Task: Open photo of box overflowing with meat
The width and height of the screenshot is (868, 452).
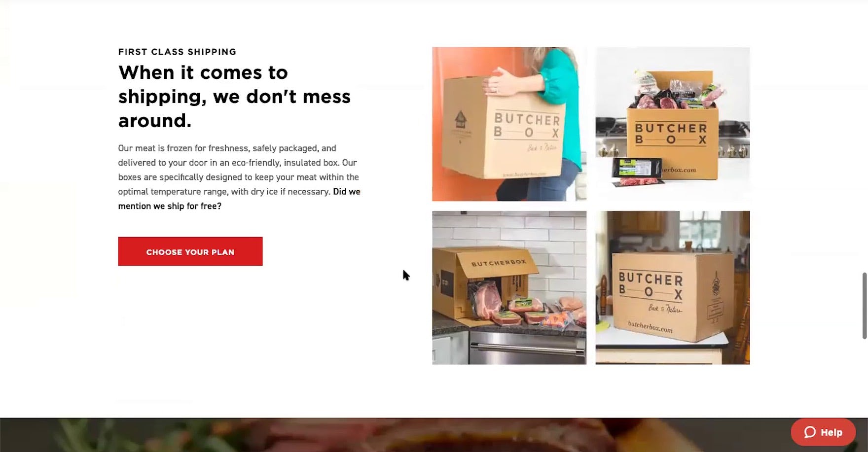Action: tap(672, 124)
